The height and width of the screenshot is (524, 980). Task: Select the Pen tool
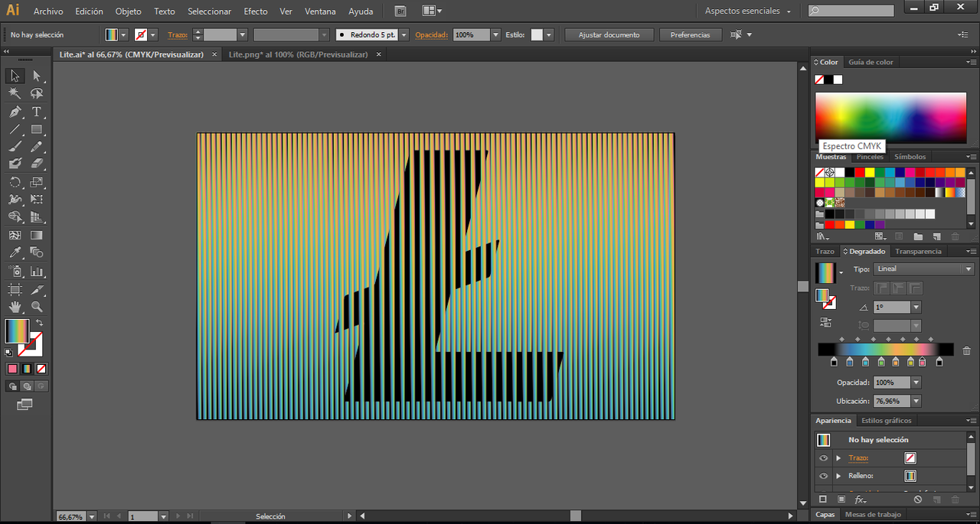[15, 112]
